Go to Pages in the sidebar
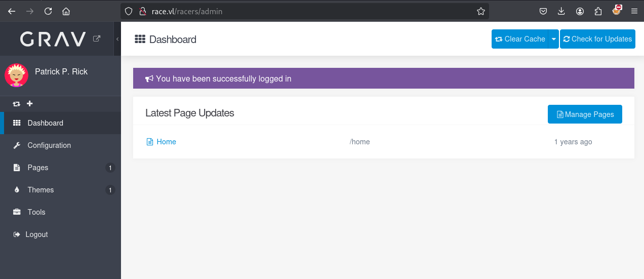 pos(60,168)
